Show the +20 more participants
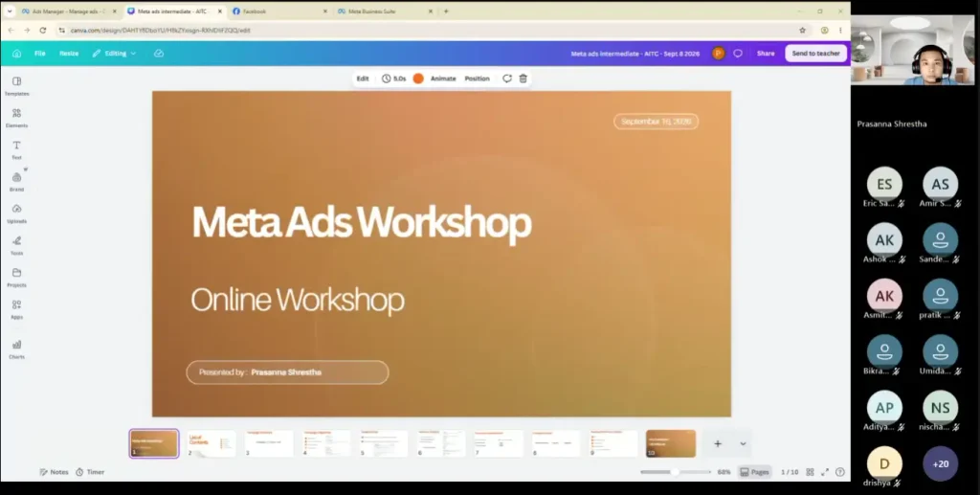 tap(940, 463)
